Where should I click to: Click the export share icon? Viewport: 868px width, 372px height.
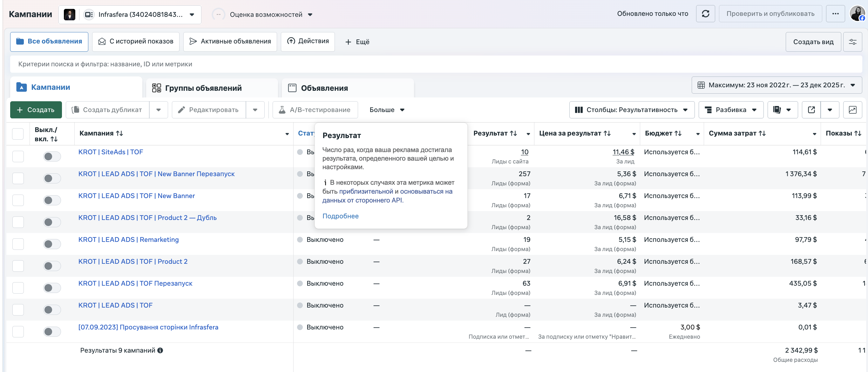tap(811, 110)
